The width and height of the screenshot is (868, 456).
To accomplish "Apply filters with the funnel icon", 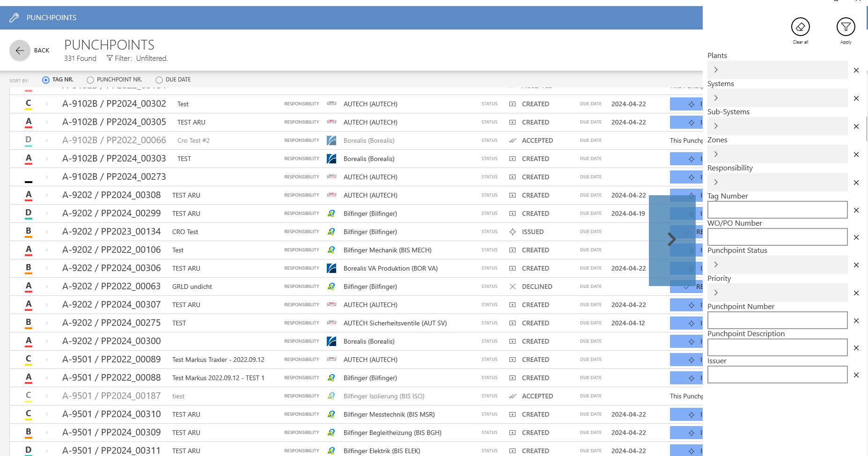I will pos(846,27).
